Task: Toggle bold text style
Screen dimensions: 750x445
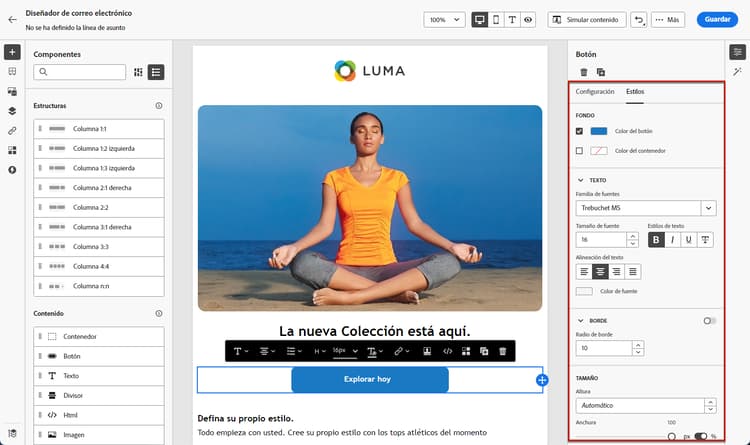Action: point(656,240)
